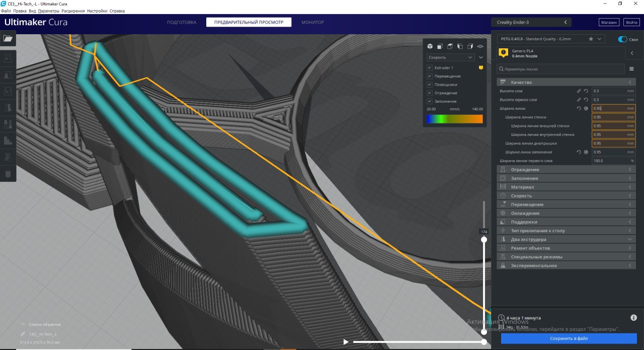Open file via folder icon in left toolbar
The width and height of the screenshot is (644, 350).
click(8, 38)
